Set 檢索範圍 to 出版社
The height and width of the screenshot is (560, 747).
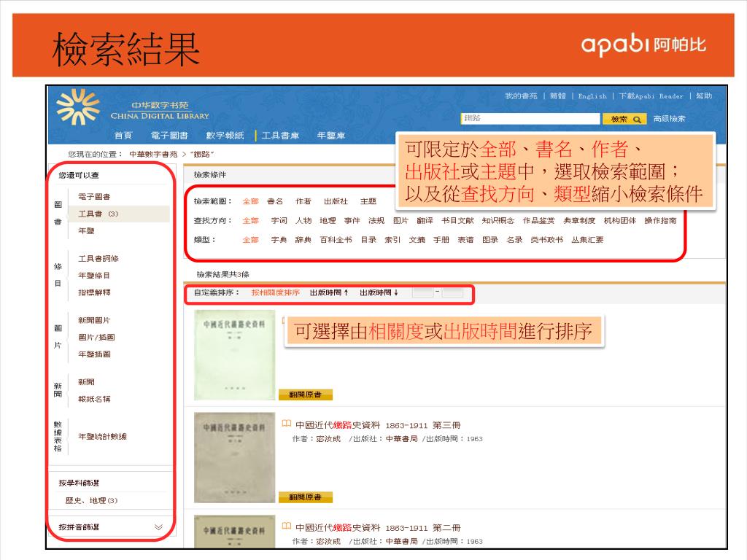click(x=336, y=201)
